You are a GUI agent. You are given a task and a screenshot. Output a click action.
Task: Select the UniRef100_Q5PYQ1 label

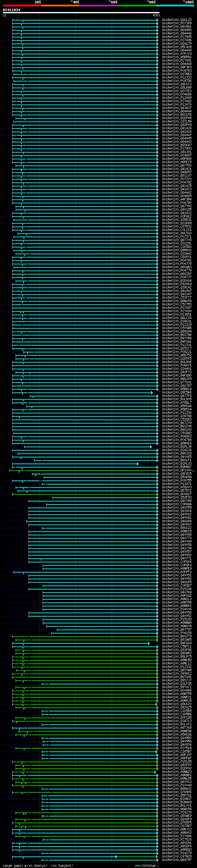[x=177, y=796]
